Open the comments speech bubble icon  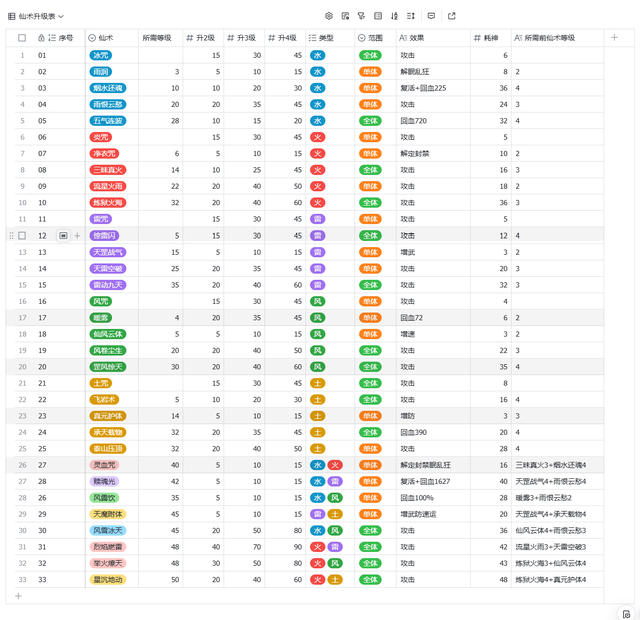[x=431, y=16]
